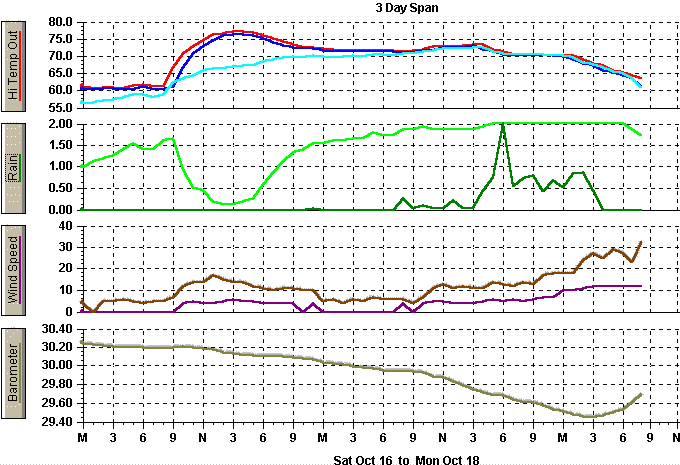Click the 1.50 rain axis value
The height and width of the screenshot is (465, 680).
[x=60, y=145]
